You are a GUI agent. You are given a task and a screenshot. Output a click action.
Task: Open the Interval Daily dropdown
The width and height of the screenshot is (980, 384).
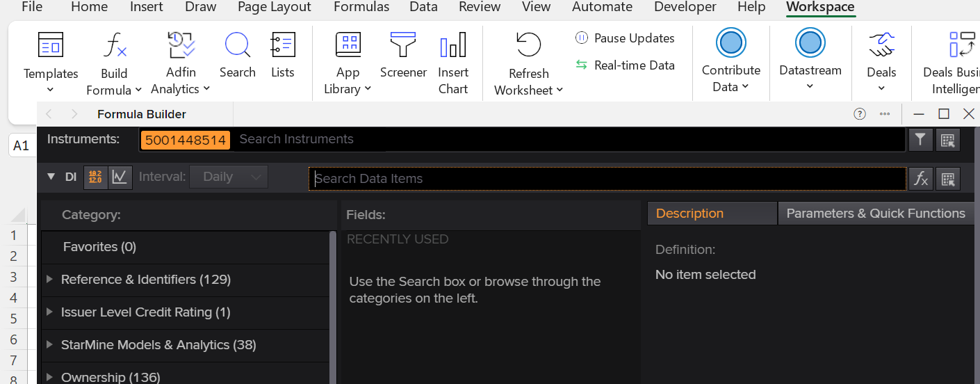tap(229, 177)
